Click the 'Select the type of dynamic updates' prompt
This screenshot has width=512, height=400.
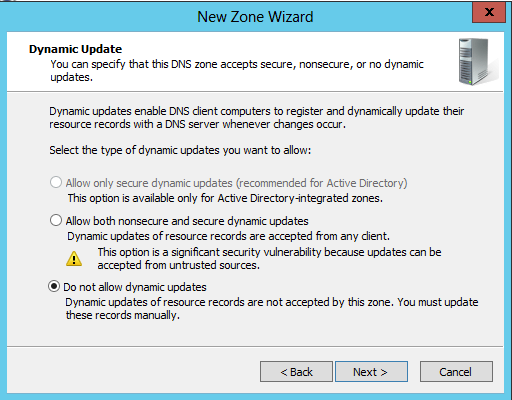tap(180, 150)
